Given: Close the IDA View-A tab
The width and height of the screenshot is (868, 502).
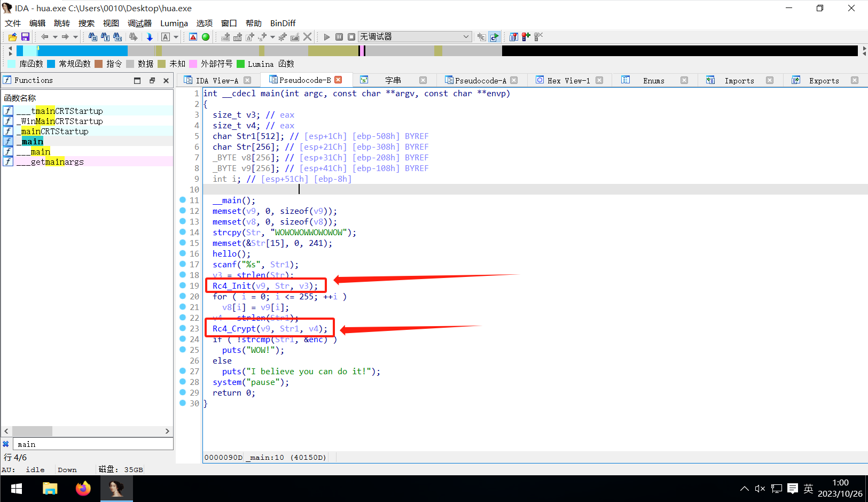Looking at the screenshot, I should 247,80.
